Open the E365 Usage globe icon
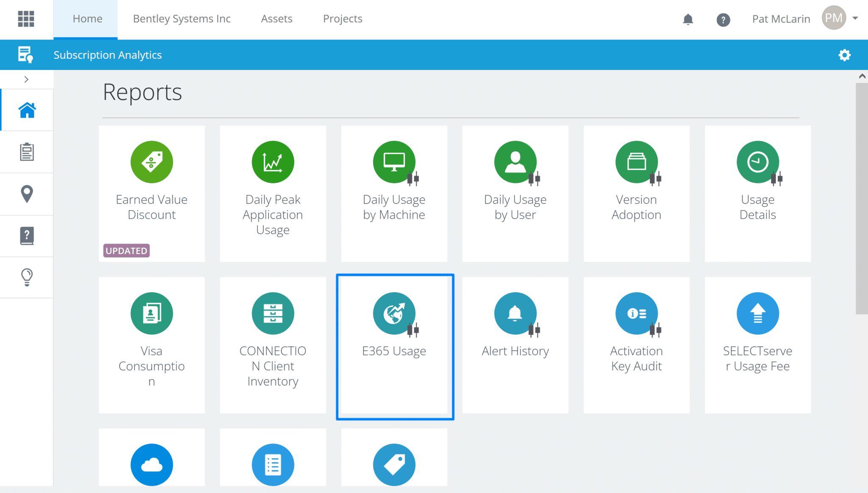The height and width of the screenshot is (493, 868). pos(394,313)
